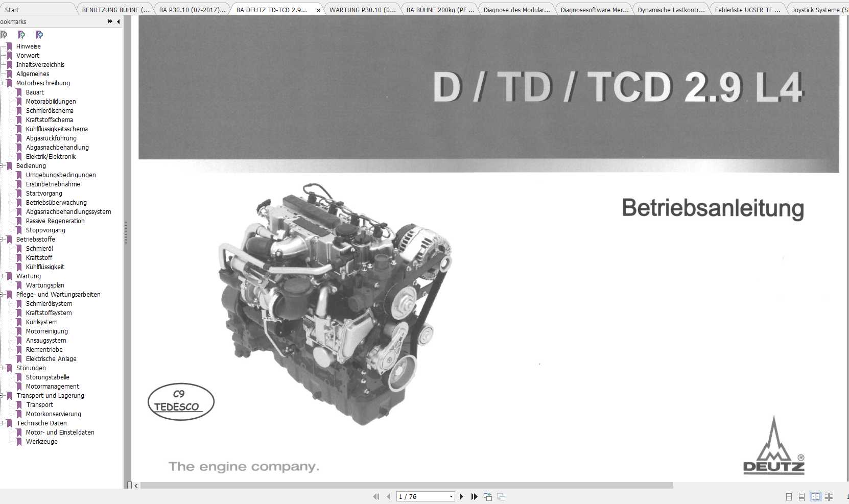Click the horizontal scrollbar left arrow
Viewport: 849px width, 504px height.
pyautogui.click(x=136, y=486)
